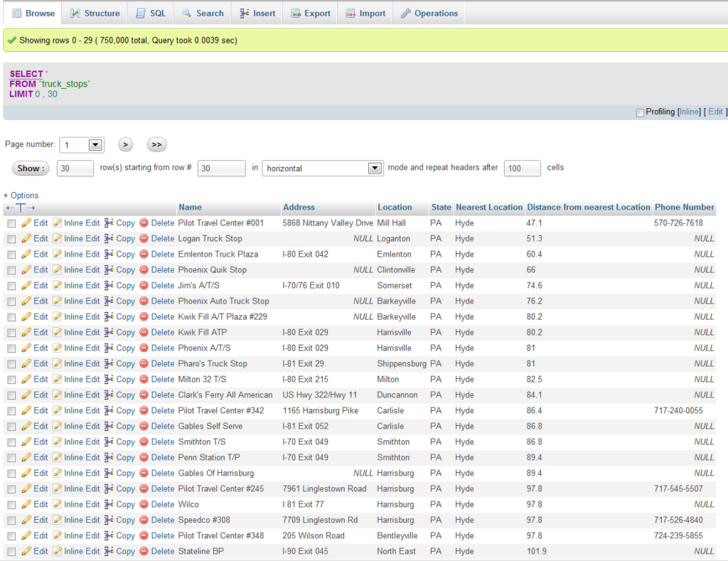Click the Copy icon for Milton 32 T/S
Image resolution: width=728 pixels, height=561 pixels.
pos(109,380)
